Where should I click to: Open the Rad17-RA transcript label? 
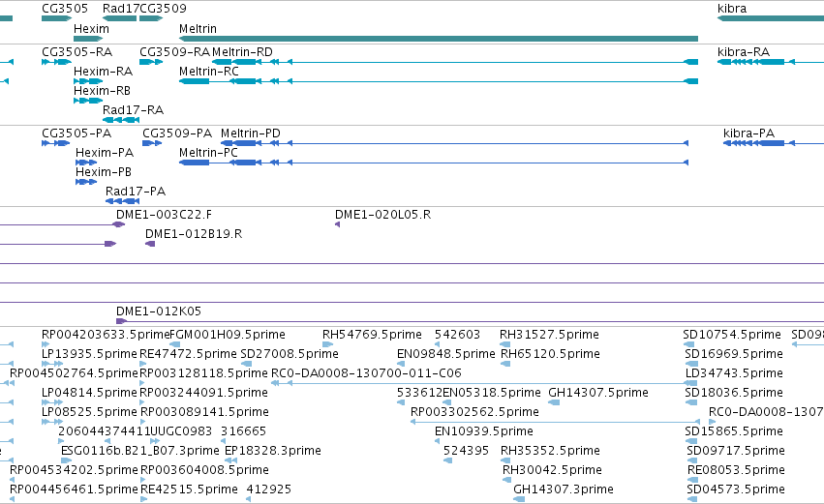click(133, 110)
